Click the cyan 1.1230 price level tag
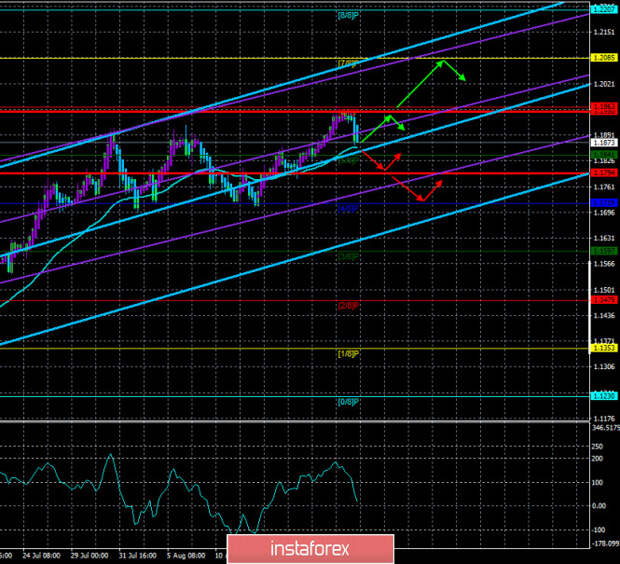This screenshot has height=564, width=620. click(604, 396)
